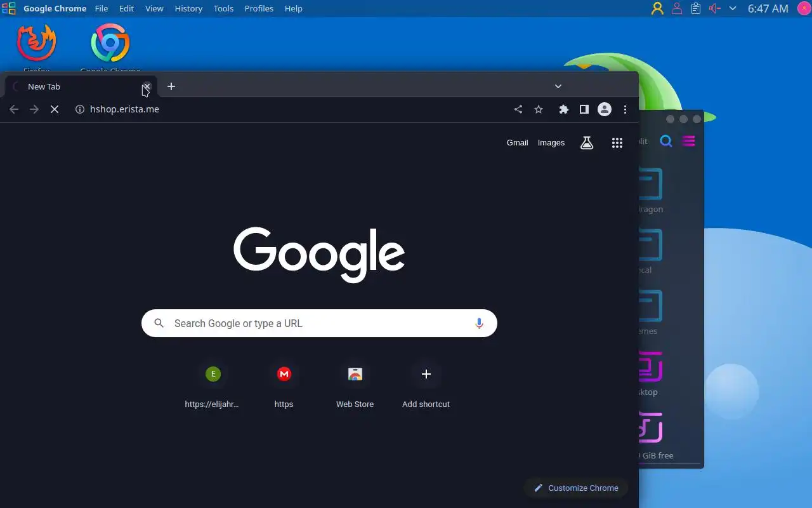The height and width of the screenshot is (508, 812).
Task: Open the https://elijahr... shortcut
Action: click(x=213, y=385)
